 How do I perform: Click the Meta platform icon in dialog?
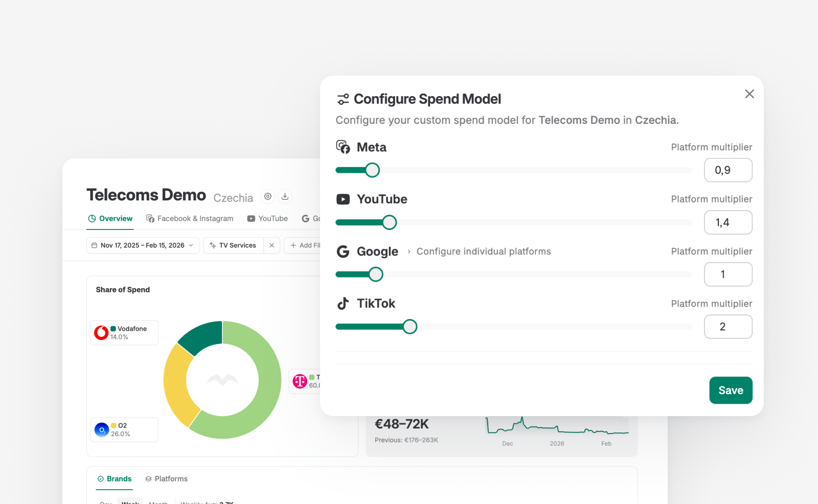coord(343,147)
